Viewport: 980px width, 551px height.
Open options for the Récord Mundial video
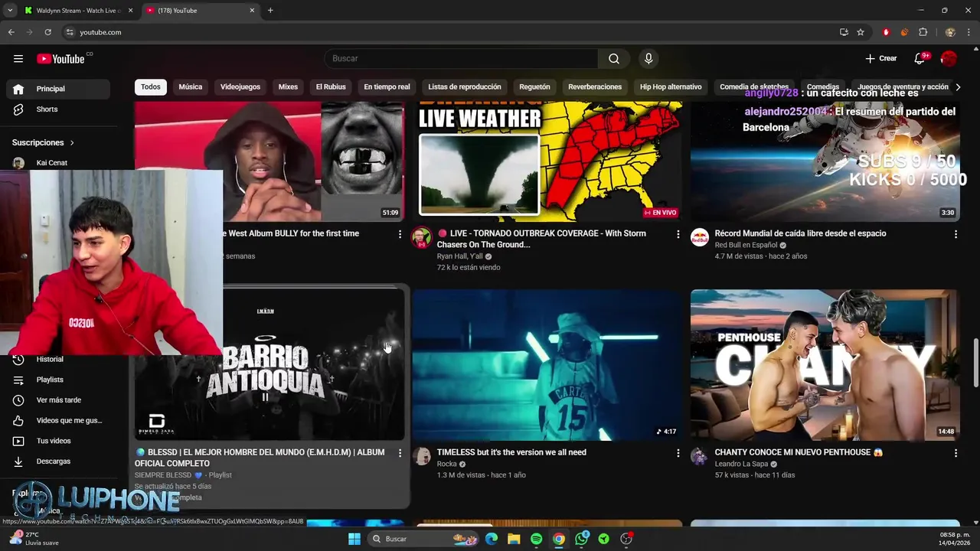point(955,234)
